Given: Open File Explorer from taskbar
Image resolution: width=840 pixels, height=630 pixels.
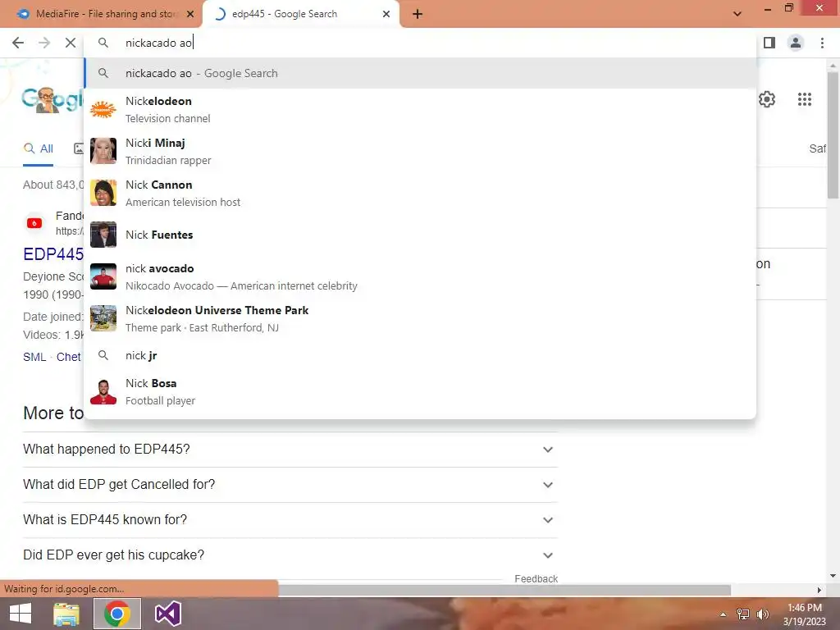Looking at the screenshot, I should tap(66, 614).
